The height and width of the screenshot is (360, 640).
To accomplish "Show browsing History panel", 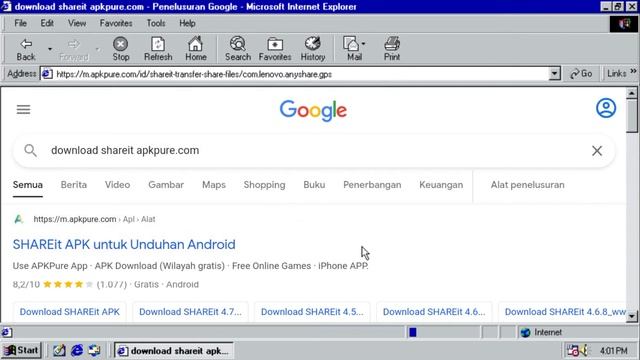I will [x=313, y=49].
